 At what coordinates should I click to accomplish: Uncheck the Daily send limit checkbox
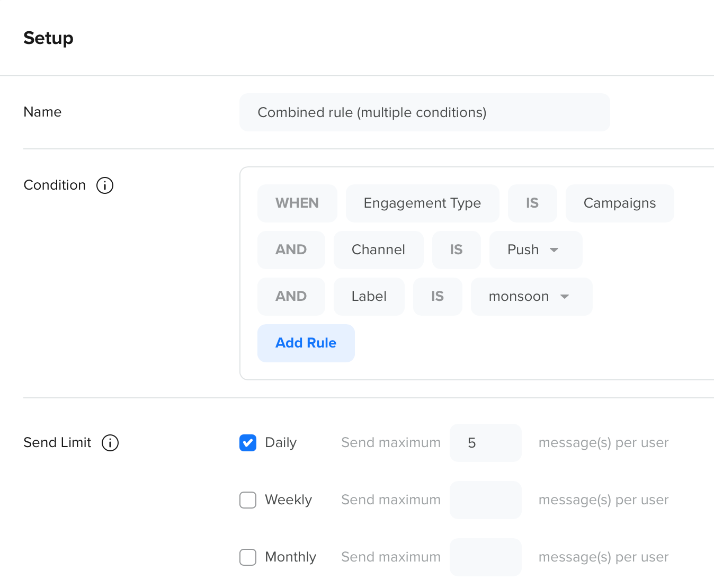tap(248, 443)
